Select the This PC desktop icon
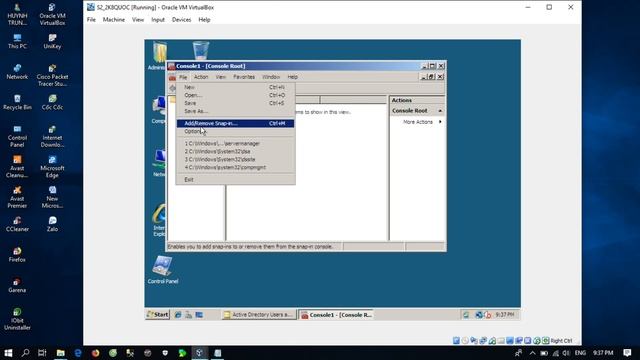Screen dimensions: 640x360 17,42
